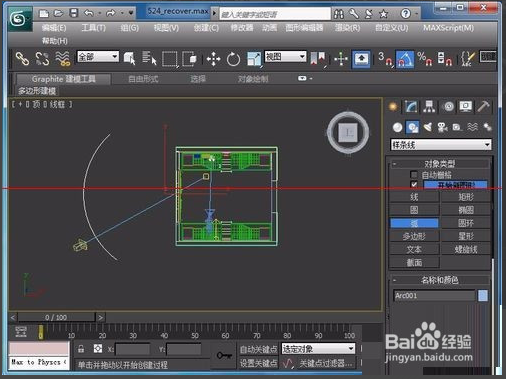Toggle Selection Lock padlock icon
Image resolution: width=506 pixels, height=379 pixels.
click(x=81, y=349)
